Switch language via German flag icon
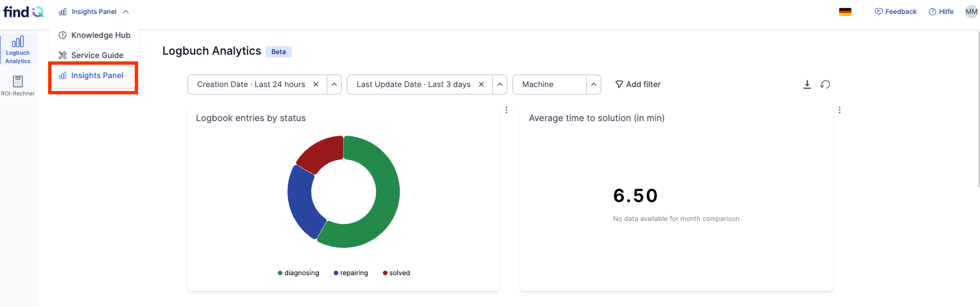Viewport: 980px width, 307px height. click(845, 12)
